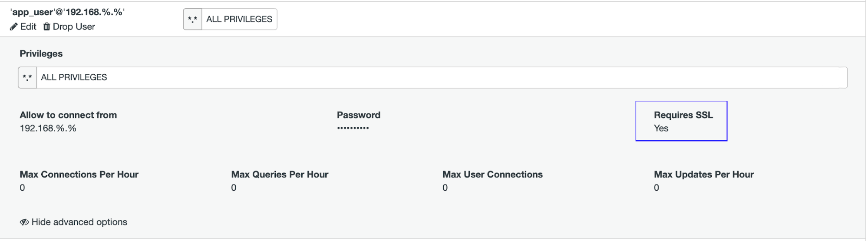Click the *.* scope badge under Privileges
The height and width of the screenshot is (241, 868).
coord(27,78)
